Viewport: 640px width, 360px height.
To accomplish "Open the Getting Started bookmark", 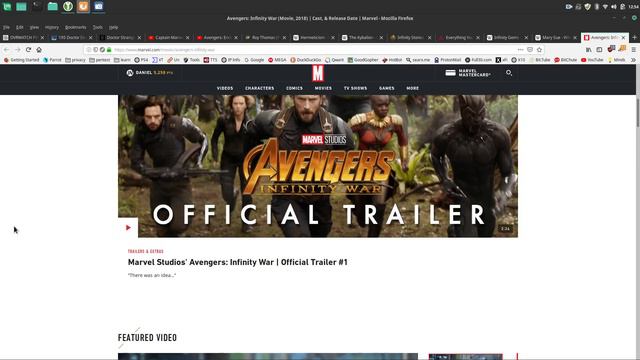I will (x=21, y=60).
